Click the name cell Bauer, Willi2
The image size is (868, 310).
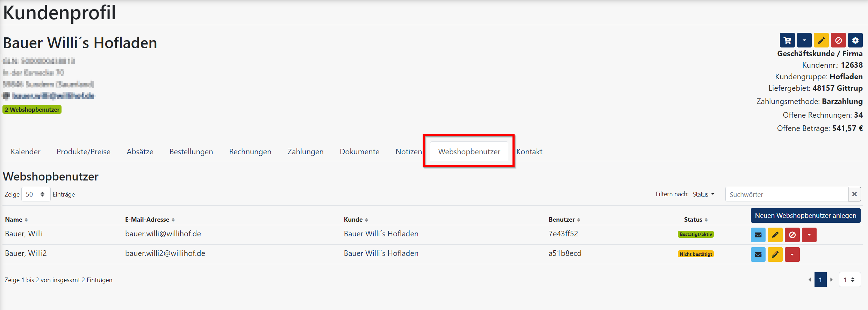26,253
